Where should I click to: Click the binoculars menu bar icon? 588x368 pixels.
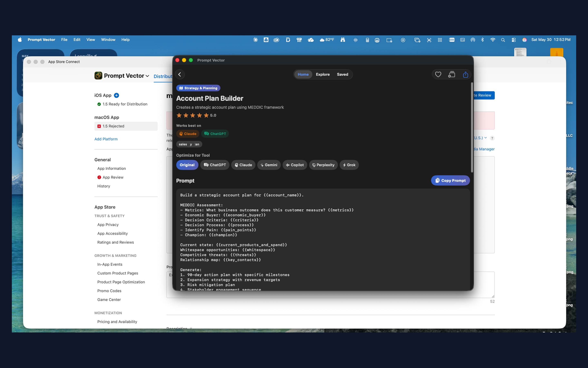(343, 40)
